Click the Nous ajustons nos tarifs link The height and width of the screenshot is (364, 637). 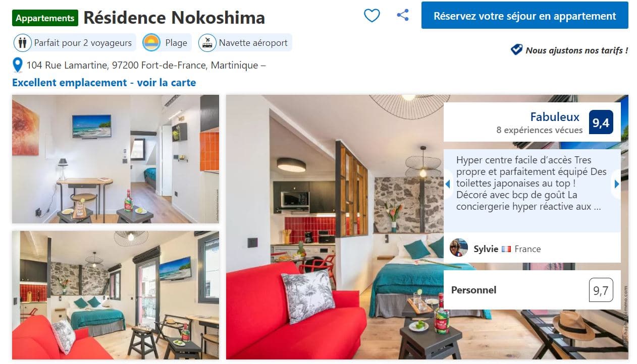[x=576, y=50]
